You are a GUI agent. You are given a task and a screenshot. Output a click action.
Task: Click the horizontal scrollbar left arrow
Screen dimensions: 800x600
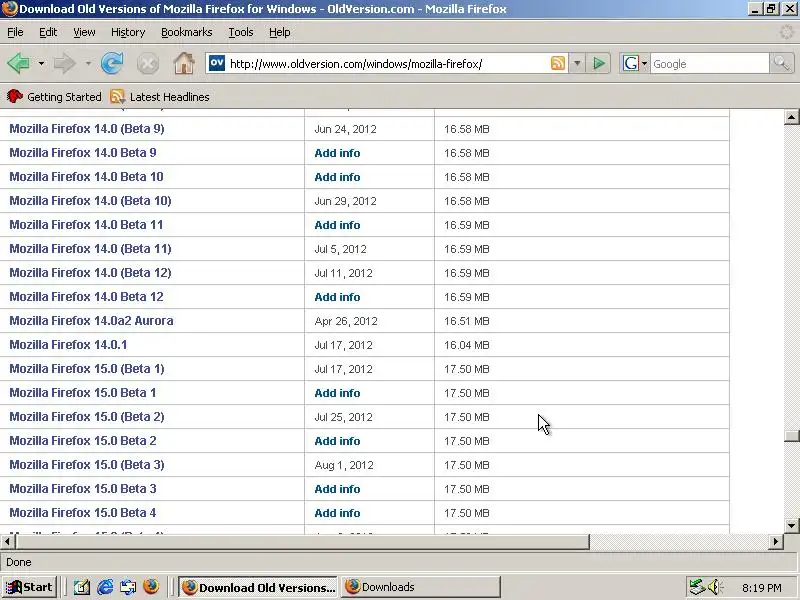[7, 541]
